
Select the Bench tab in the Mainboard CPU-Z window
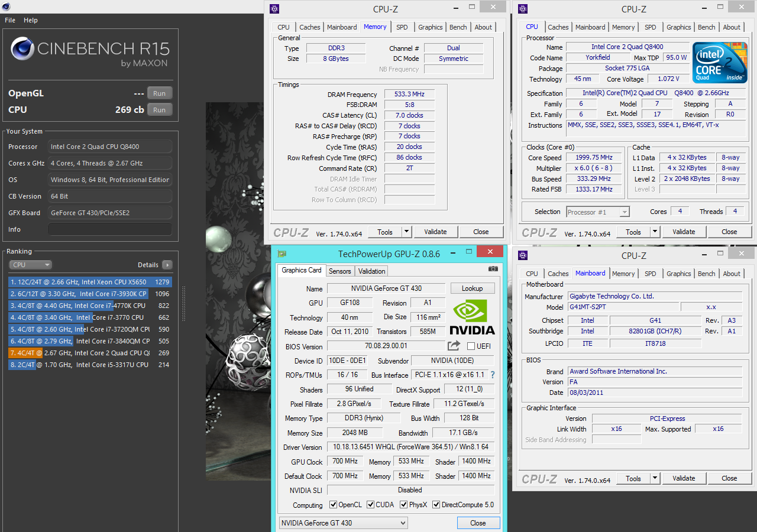pyautogui.click(x=707, y=274)
